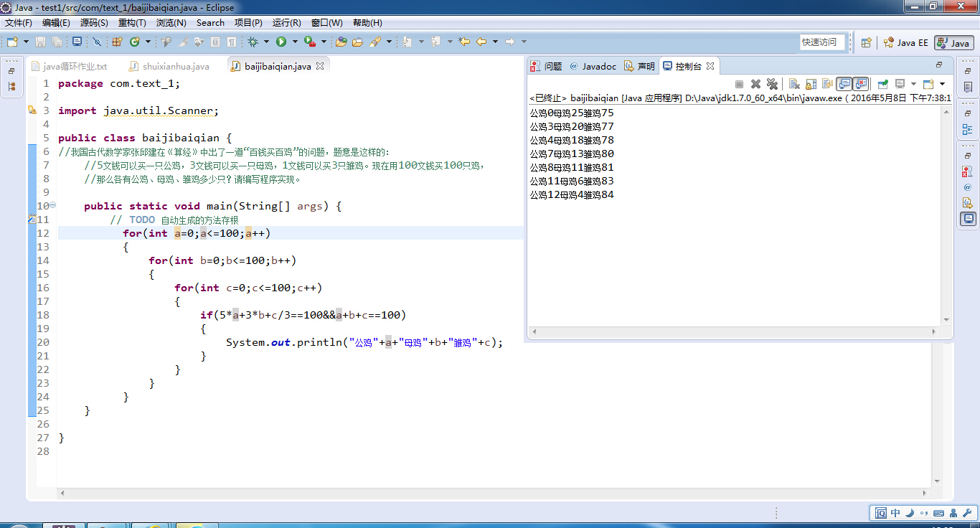Click the Save icon in toolbar
This screenshot has height=528, width=980.
pyautogui.click(x=40, y=42)
